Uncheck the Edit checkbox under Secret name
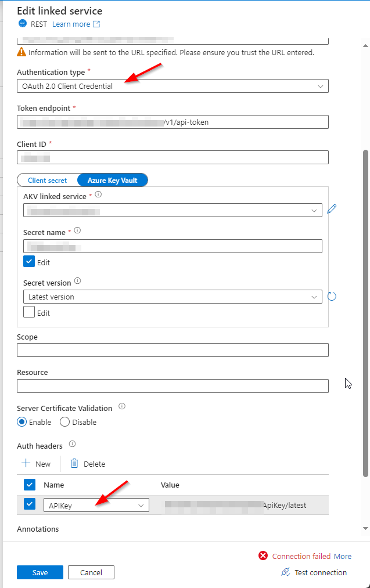This screenshot has width=370, height=588. click(x=29, y=261)
